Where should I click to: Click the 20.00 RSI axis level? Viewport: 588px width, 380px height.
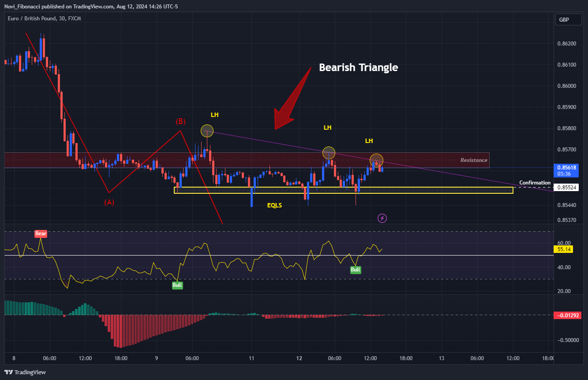point(564,291)
